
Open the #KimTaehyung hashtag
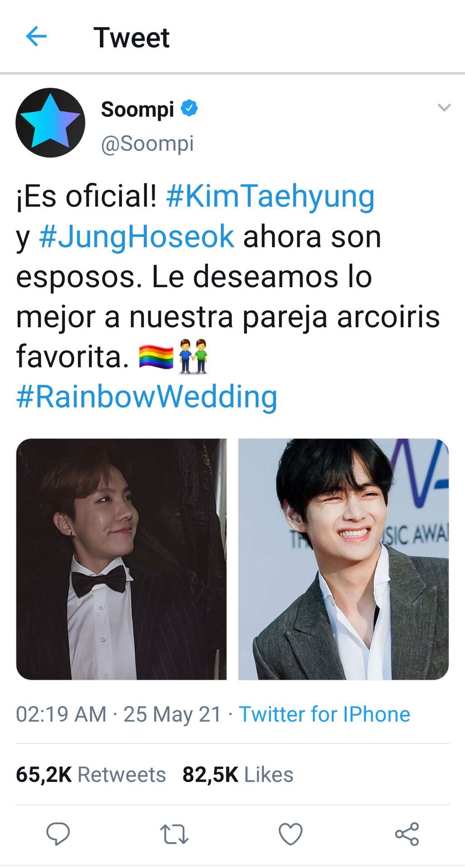(x=270, y=197)
